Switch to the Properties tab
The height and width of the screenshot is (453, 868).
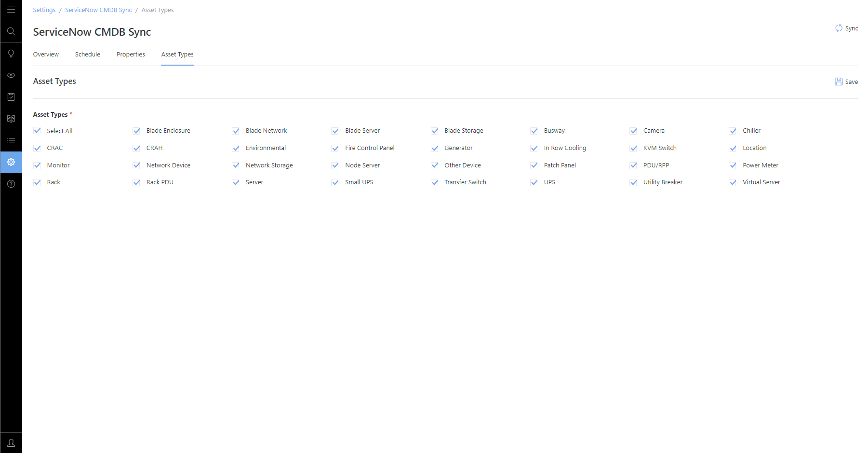coord(131,55)
